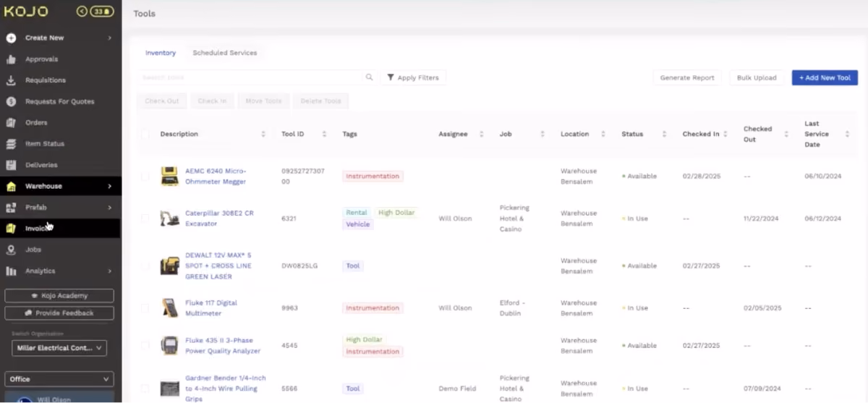Switch to the Scheduled Services tab

click(x=225, y=53)
